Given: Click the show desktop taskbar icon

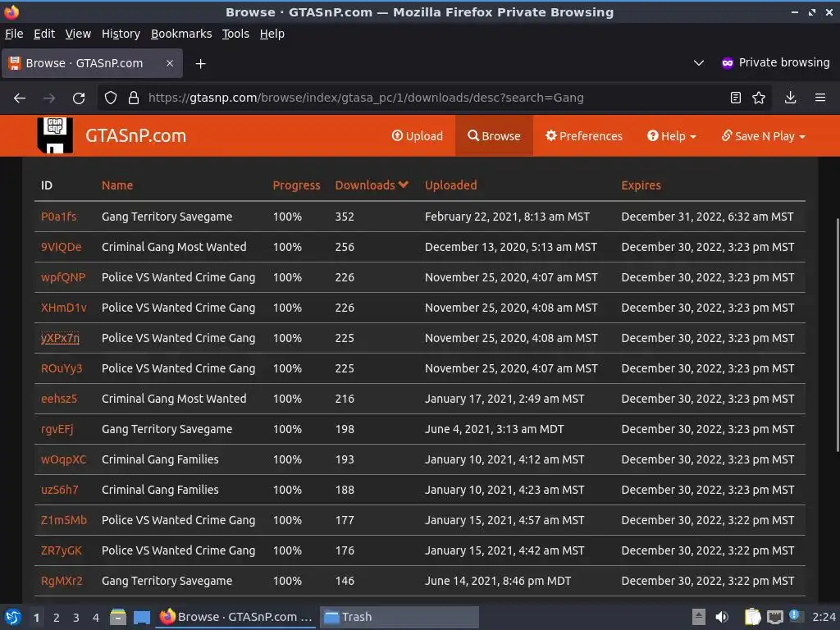Looking at the screenshot, I should pos(141,618).
